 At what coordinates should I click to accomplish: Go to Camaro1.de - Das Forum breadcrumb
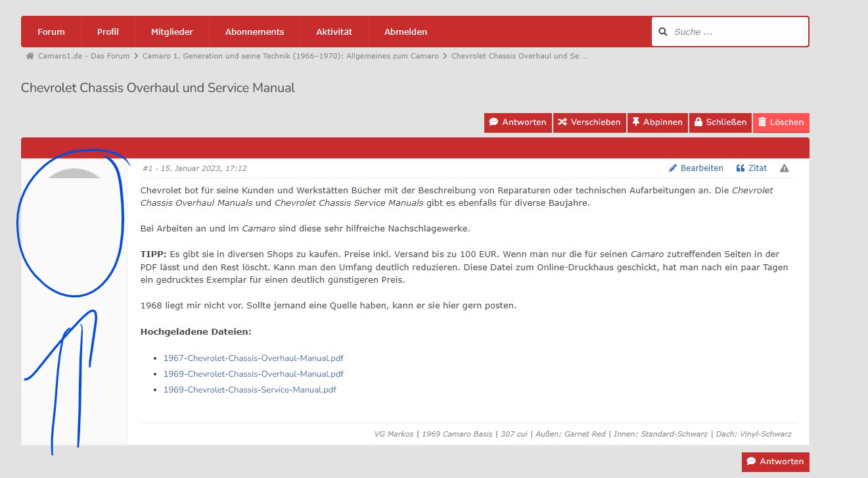(83, 56)
